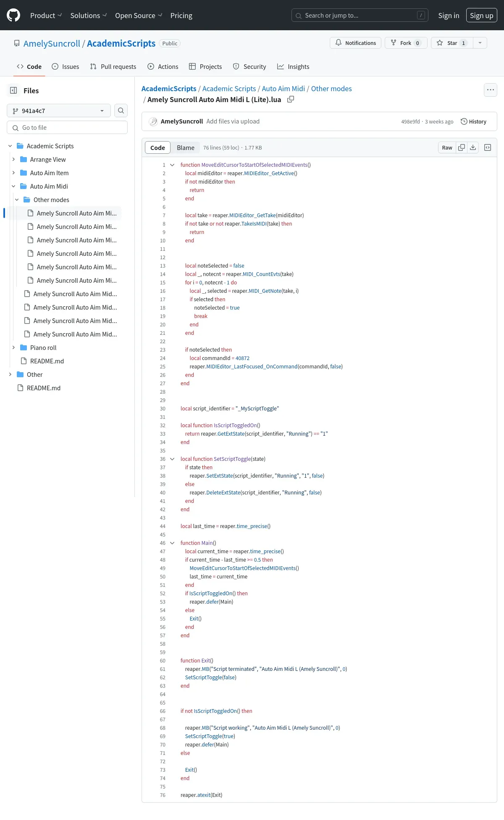
Task: Open 'Add files via upload' commit message
Action: pyautogui.click(x=233, y=121)
